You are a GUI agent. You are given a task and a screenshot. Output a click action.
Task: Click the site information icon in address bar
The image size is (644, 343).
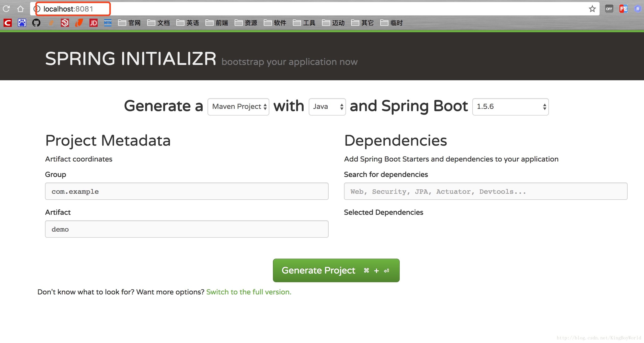pos(37,9)
